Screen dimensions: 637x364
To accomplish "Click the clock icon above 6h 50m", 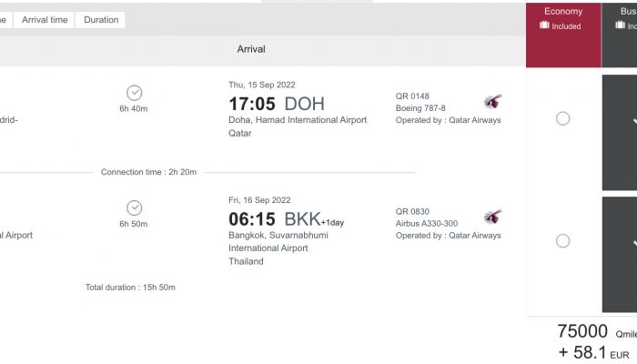I will 134,208.
